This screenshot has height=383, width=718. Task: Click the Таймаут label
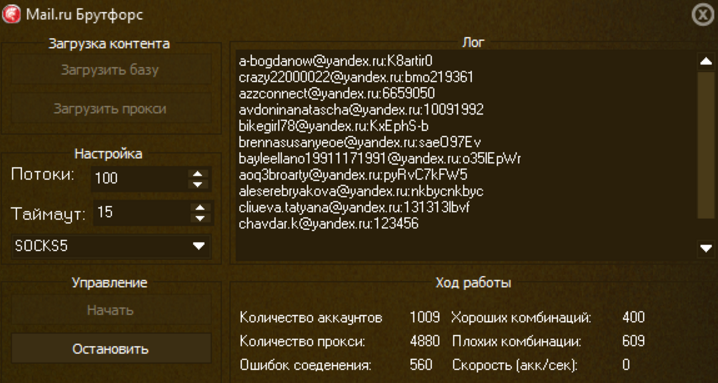[48, 214]
